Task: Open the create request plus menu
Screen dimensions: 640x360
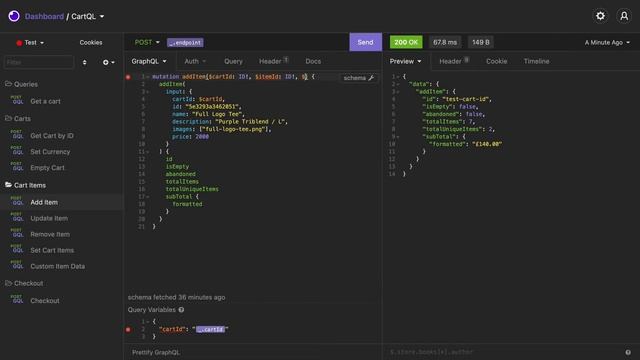Action: [109, 62]
